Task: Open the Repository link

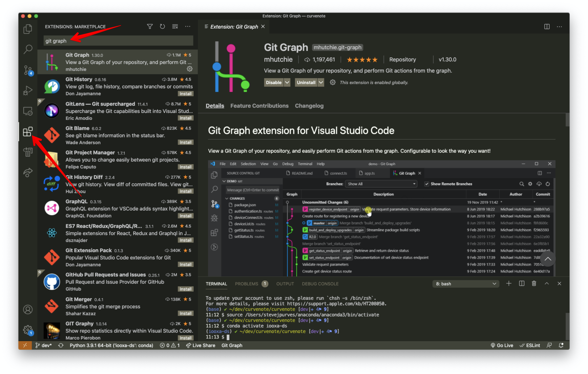Action: click(x=402, y=59)
